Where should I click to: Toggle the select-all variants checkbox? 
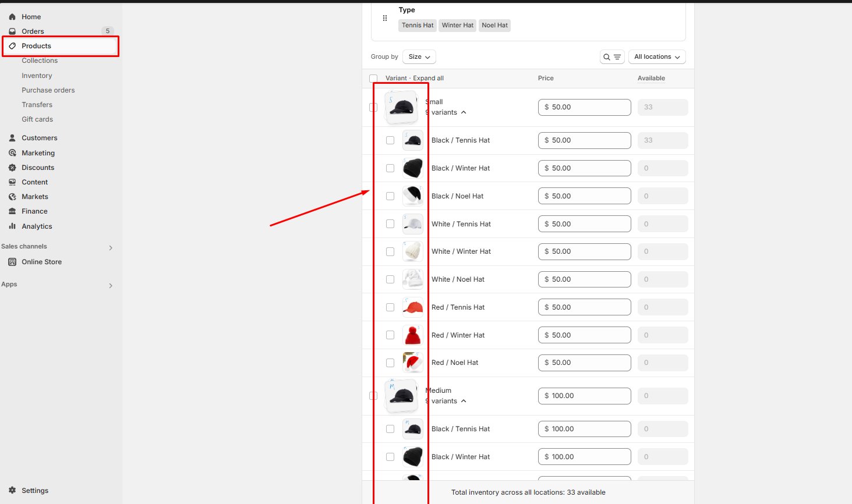click(373, 79)
